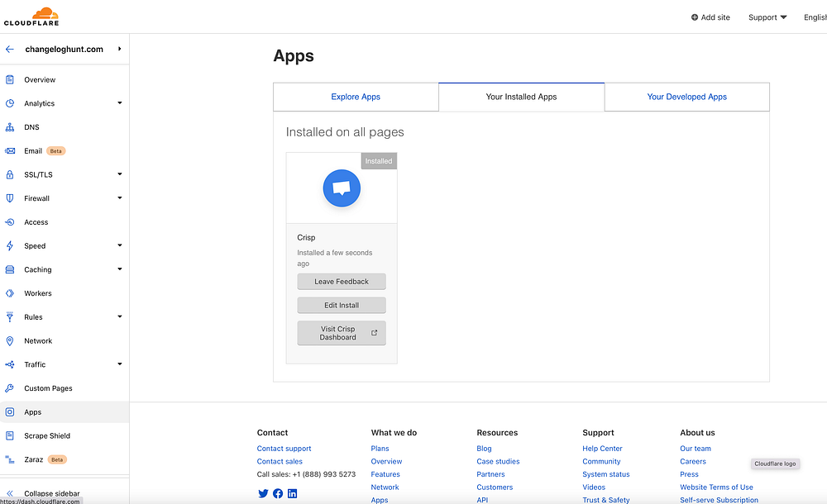Image resolution: width=827 pixels, height=504 pixels.
Task: Click the Rules funnel icon
Action: click(x=9, y=316)
